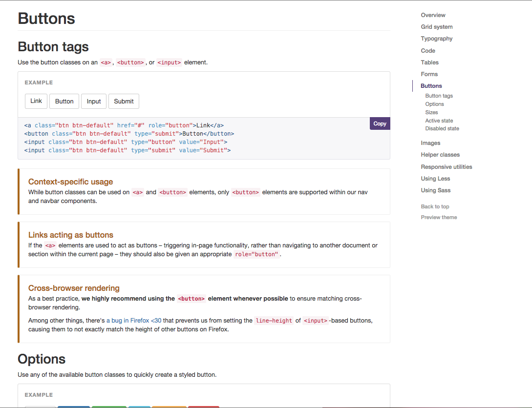Click Preview theme link

coord(439,217)
